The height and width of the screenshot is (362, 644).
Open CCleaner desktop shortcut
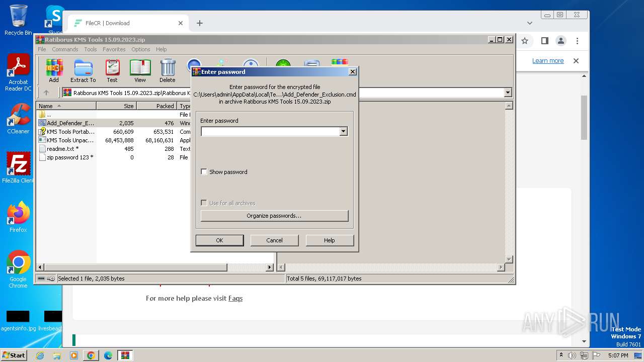[18, 119]
